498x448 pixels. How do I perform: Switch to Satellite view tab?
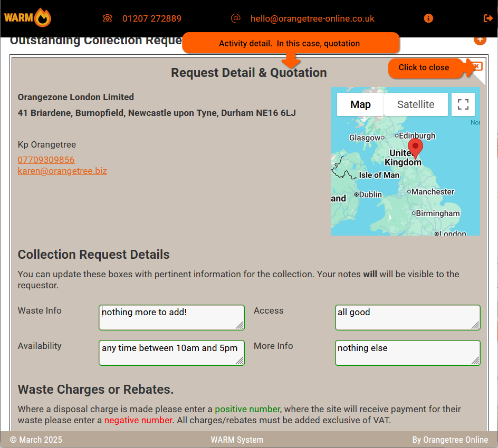(416, 104)
